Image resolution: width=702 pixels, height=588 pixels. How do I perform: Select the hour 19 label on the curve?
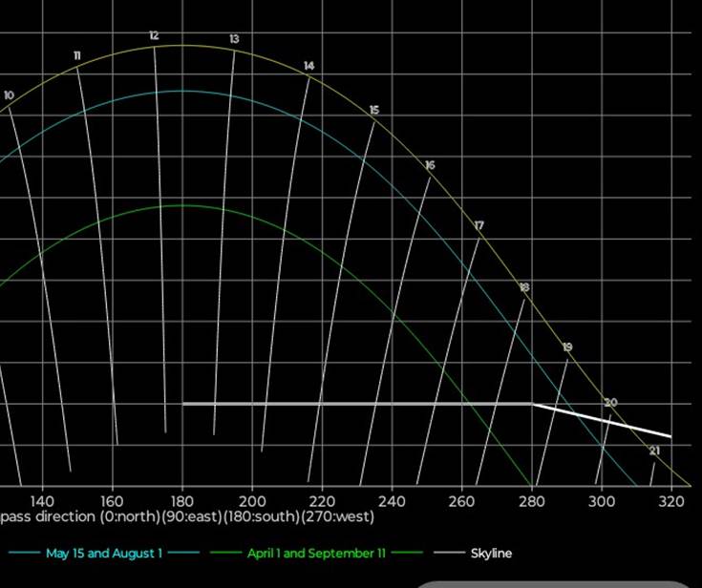[x=567, y=347]
